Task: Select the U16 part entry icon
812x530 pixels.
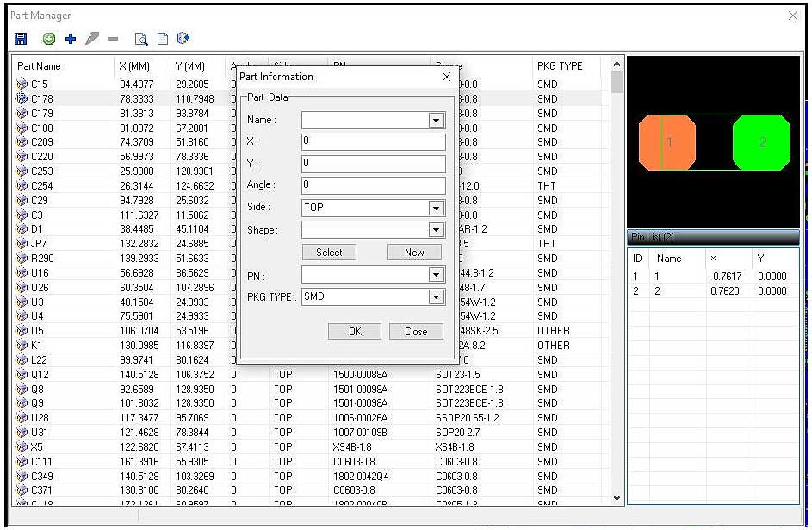Action: [x=22, y=273]
